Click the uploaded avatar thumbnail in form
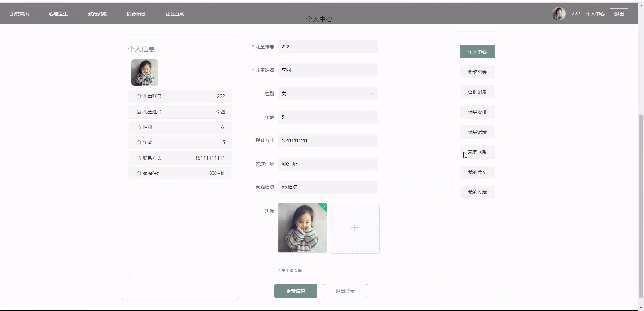This screenshot has width=644, height=311. click(303, 228)
